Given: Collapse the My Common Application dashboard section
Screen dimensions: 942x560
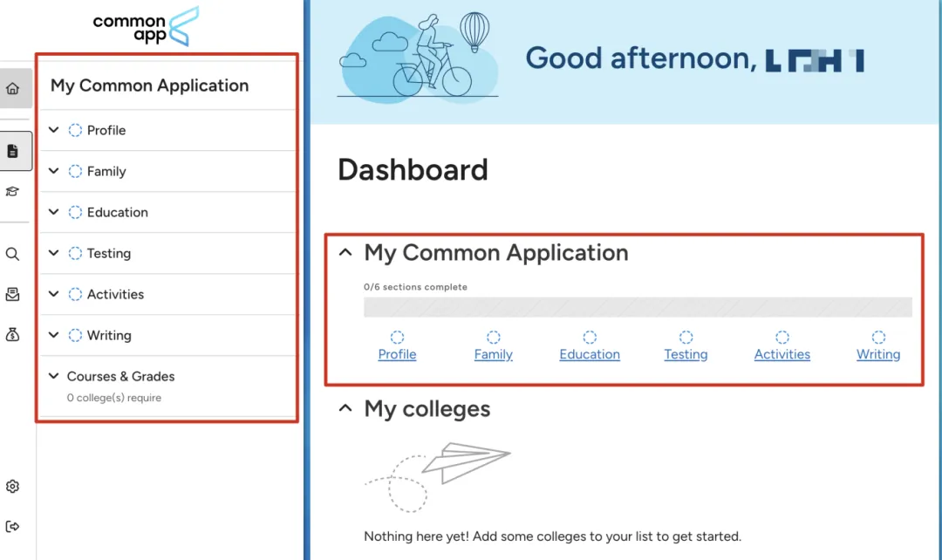Looking at the screenshot, I should pos(345,252).
